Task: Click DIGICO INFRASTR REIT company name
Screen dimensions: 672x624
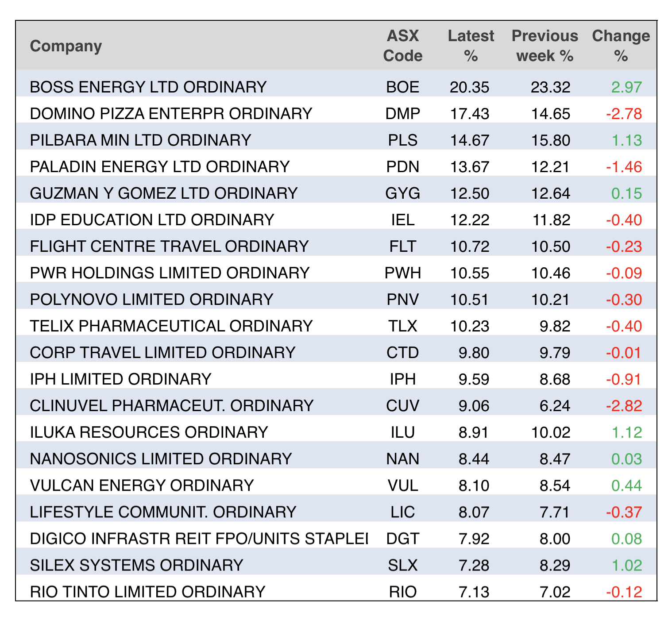Action: (199, 539)
